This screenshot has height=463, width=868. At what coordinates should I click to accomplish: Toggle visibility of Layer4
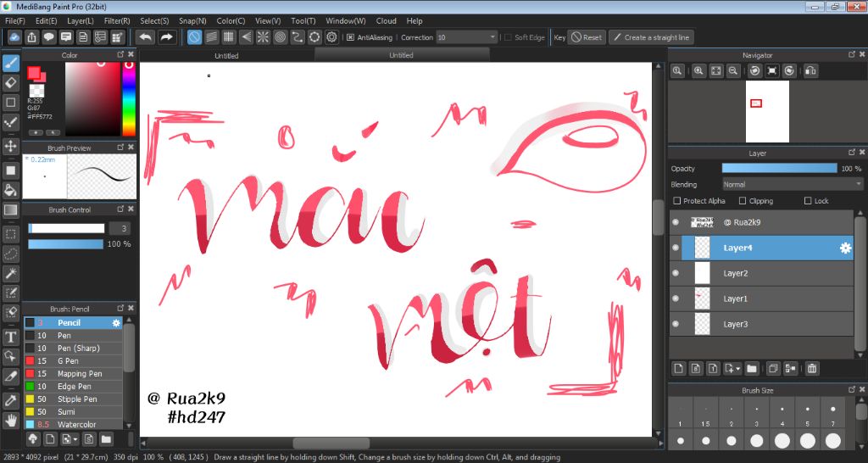(676, 248)
